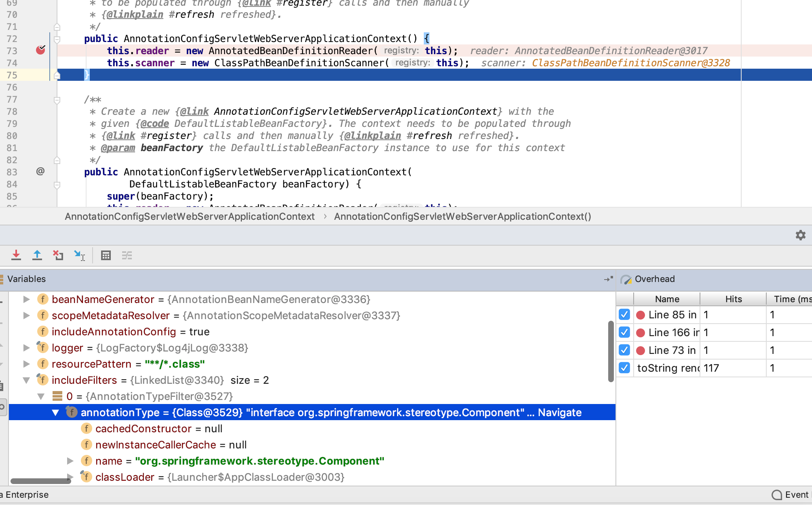Image resolution: width=812 pixels, height=505 pixels.
Task: Uncheck the Line 85 breakpoint checkbox
Action: (x=624, y=314)
